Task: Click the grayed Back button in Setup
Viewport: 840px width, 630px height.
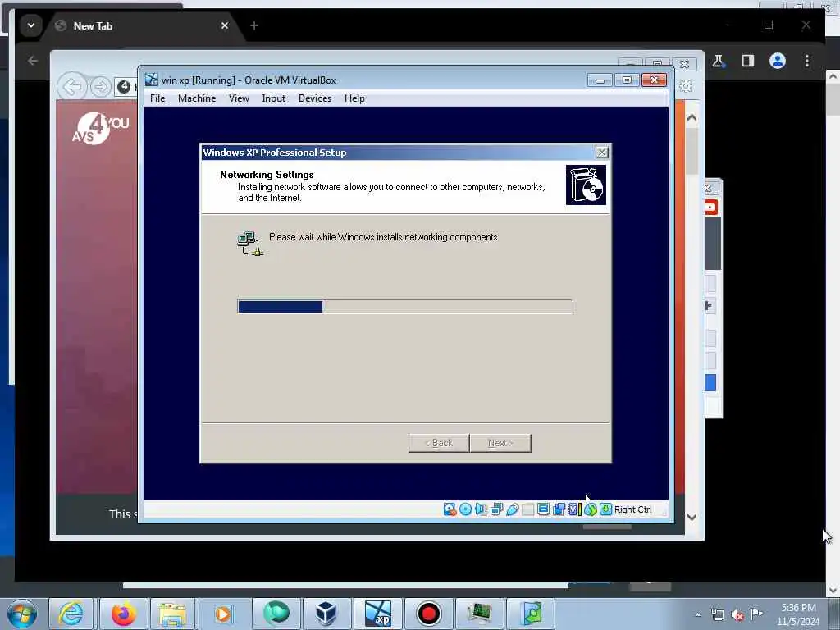Action: (439, 443)
